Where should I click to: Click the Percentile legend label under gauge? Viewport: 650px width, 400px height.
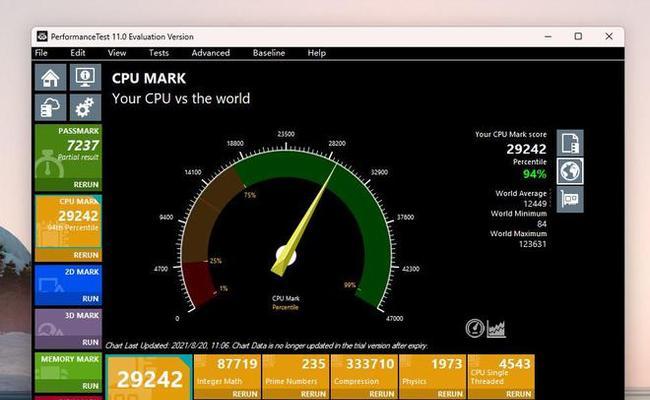285,307
